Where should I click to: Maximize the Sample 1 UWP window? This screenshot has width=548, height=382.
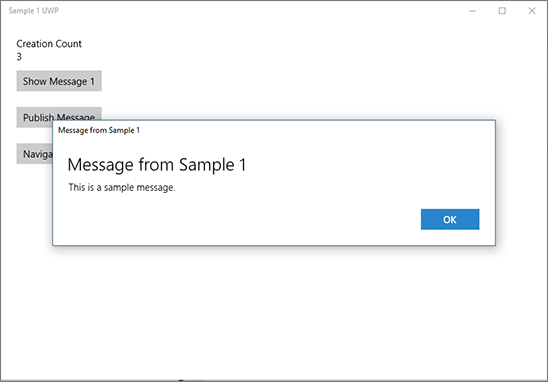pos(502,11)
